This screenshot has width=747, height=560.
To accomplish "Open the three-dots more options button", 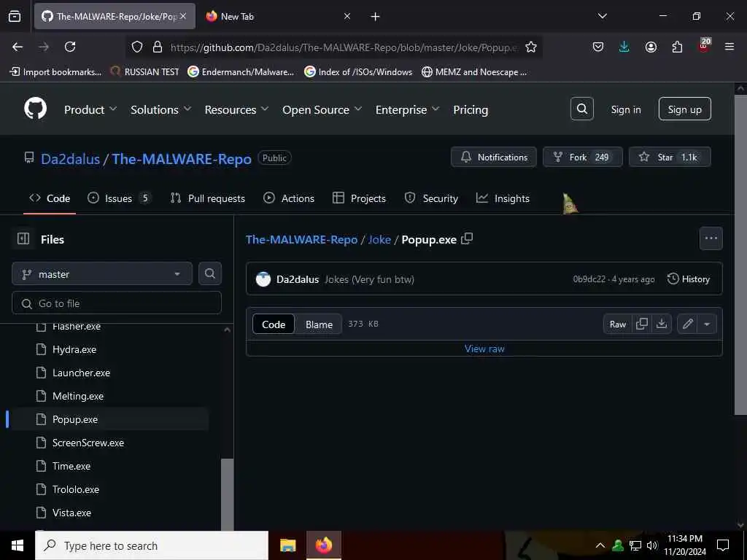I will (711, 238).
